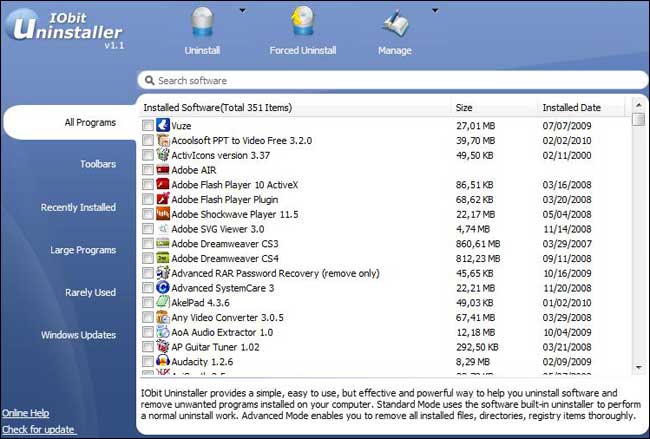Check the box next to Vuze
This screenshot has width=650, height=439.
click(148, 126)
